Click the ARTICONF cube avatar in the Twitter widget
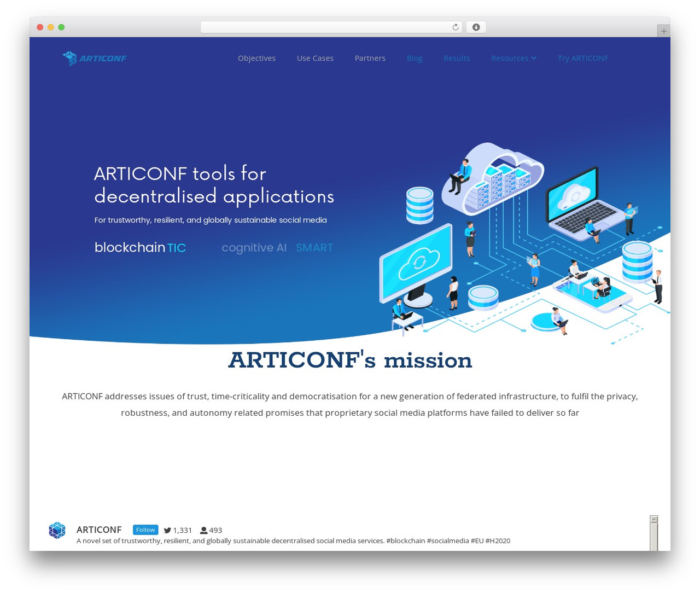The height and width of the screenshot is (593, 700). point(57,530)
